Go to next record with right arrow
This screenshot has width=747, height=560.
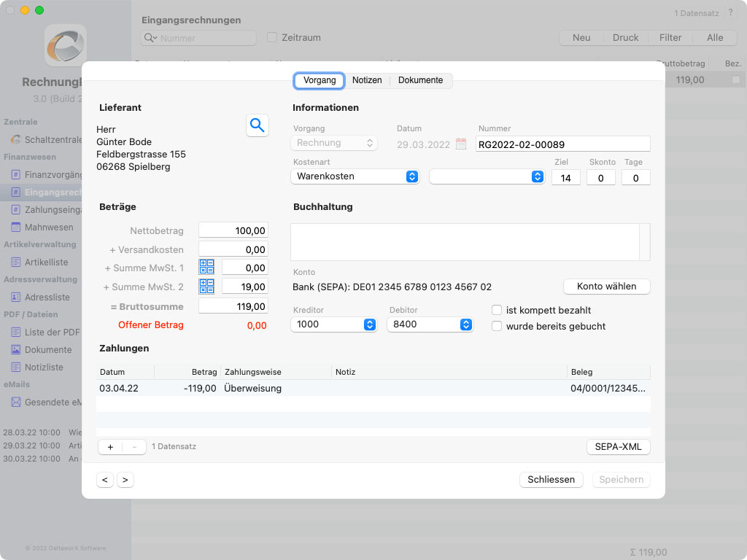pyautogui.click(x=125, y=480)
